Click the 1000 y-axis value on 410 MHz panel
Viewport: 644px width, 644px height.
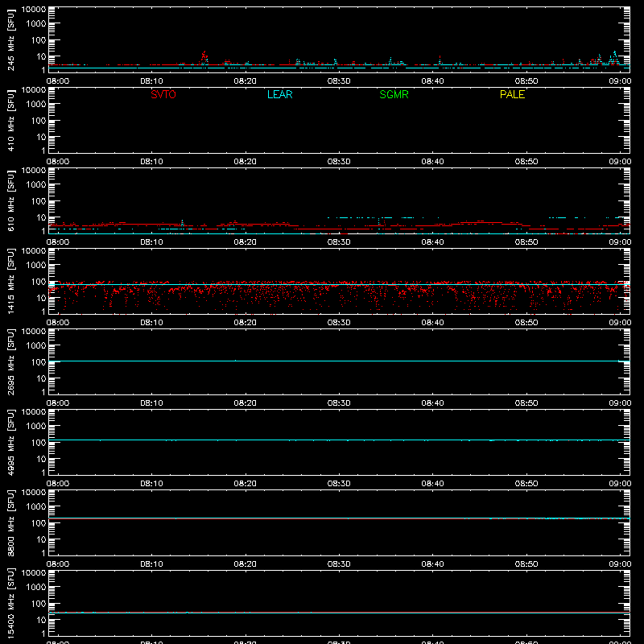pos(36,105)
